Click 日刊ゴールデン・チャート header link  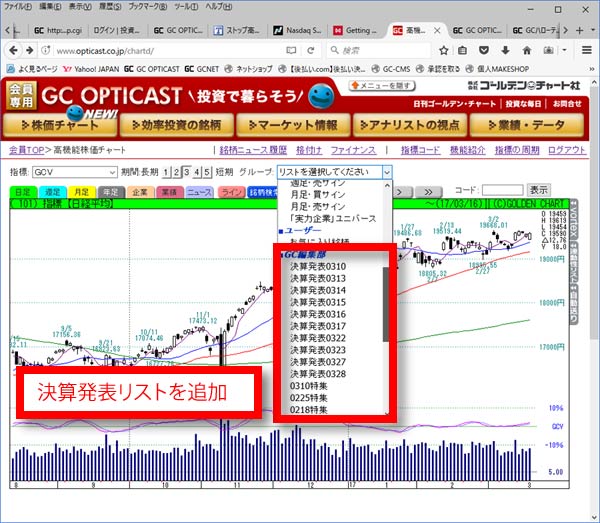click(454, 104)
